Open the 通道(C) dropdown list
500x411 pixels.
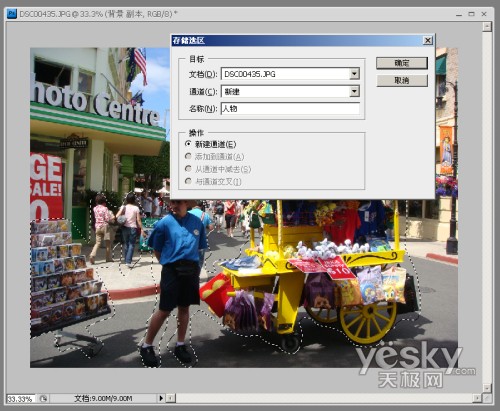click(354, 91)
